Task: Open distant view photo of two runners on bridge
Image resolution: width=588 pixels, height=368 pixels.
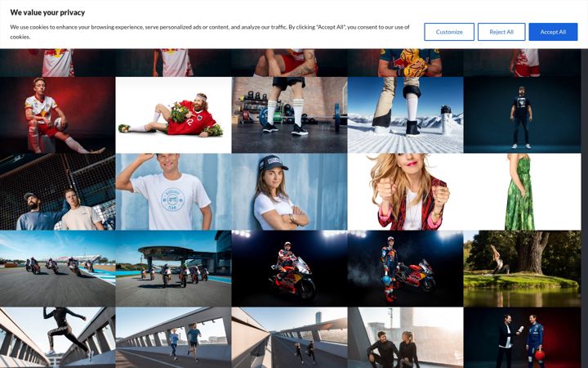Action: (x=289, y=338)
